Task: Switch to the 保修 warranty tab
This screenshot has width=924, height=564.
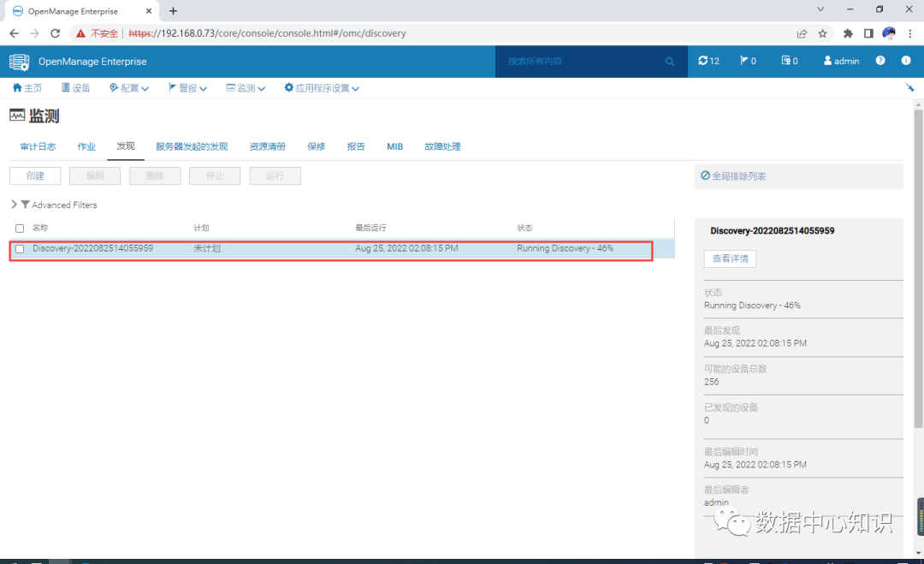Action: point(317,146)
